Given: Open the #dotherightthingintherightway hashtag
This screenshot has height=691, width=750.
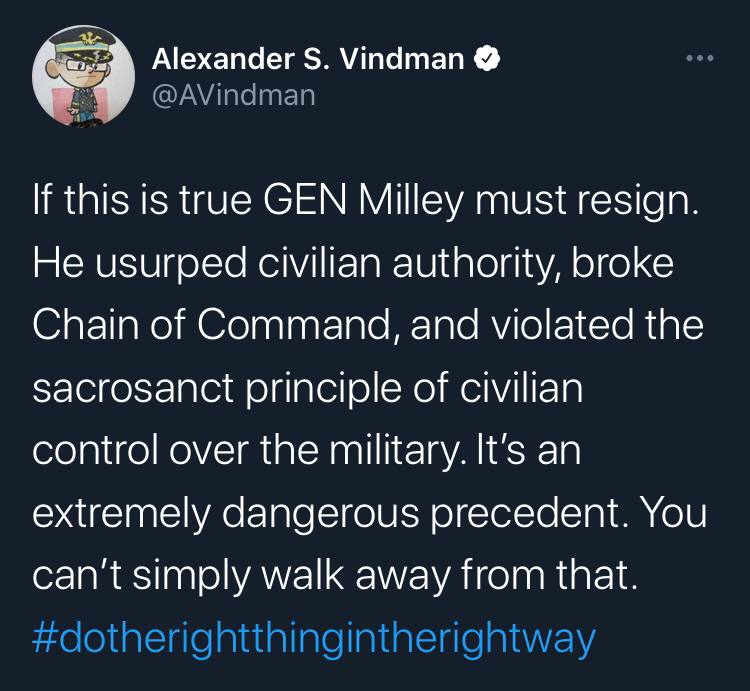Looking at the screenshot, I should [313, 636].
